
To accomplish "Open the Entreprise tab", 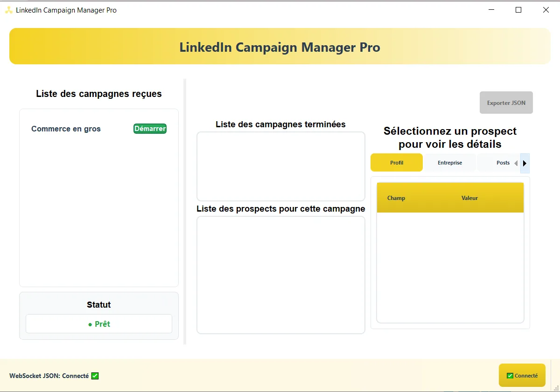I will (x=450, y=163).
